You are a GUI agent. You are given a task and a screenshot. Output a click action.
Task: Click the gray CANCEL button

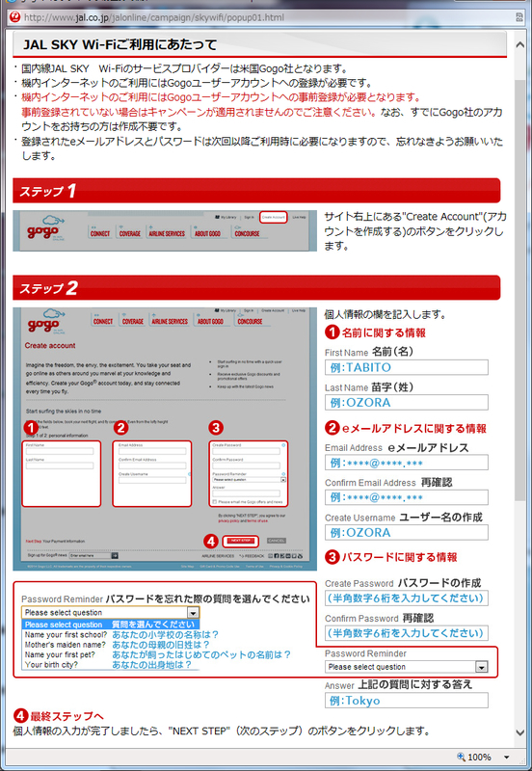click(277, 541)
